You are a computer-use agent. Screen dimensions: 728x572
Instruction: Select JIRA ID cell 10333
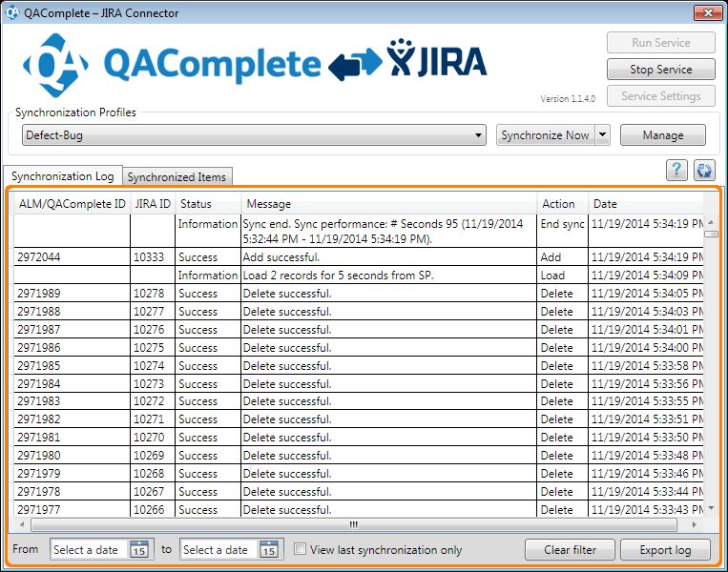153,257
